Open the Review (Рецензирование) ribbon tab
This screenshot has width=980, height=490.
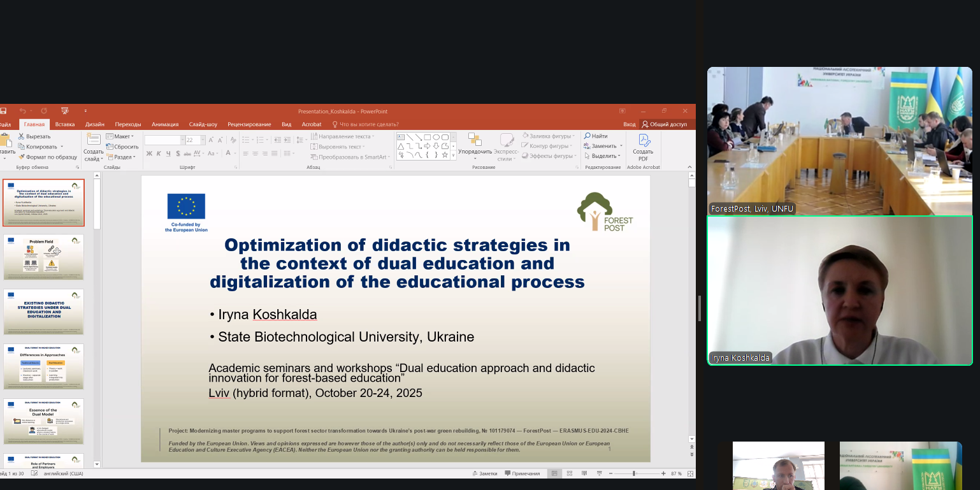[x=249, y=124]
